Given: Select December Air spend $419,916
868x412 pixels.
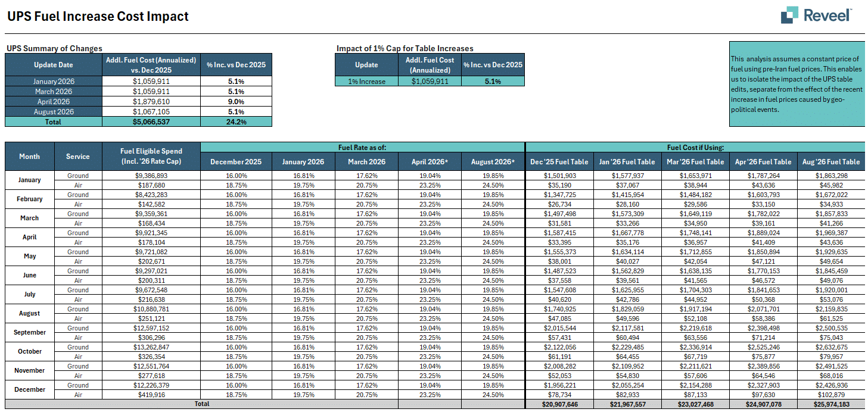Looking at the screenshot, I should 151,395.
